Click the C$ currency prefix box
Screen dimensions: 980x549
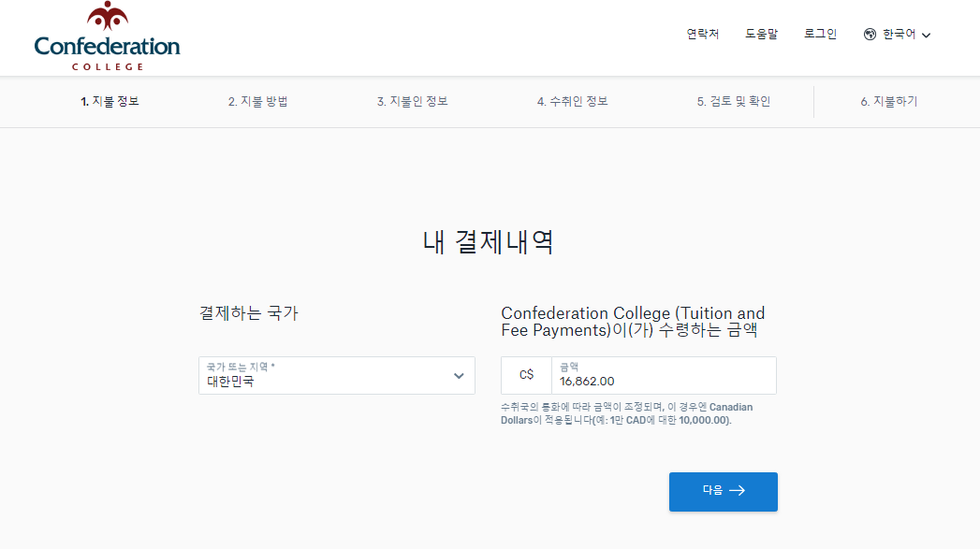pos(526,375)
